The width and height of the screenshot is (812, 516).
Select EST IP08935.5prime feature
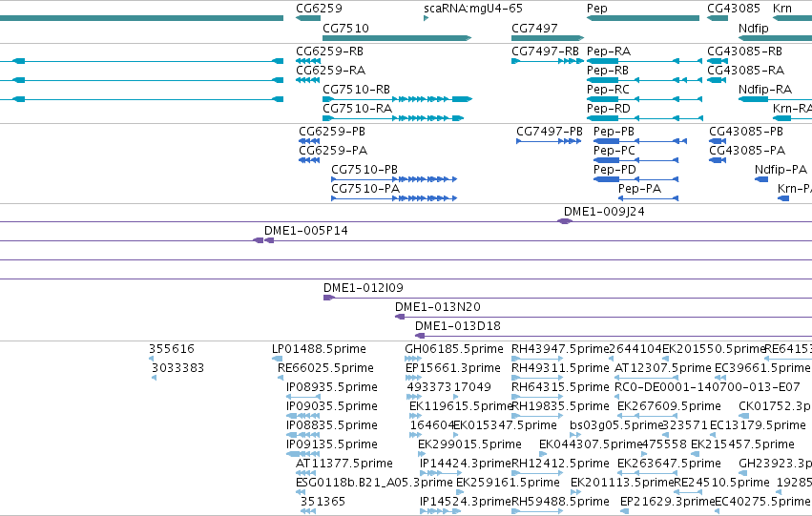(302, 397)
